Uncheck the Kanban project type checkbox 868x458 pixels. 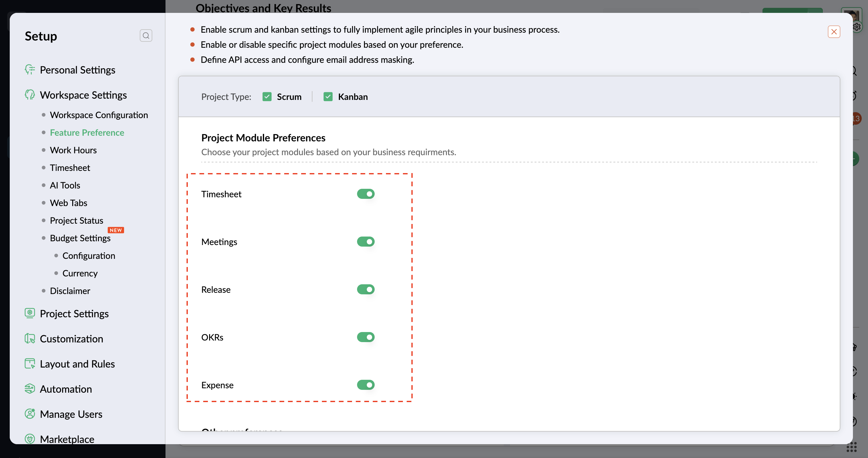tap(328, 97)
